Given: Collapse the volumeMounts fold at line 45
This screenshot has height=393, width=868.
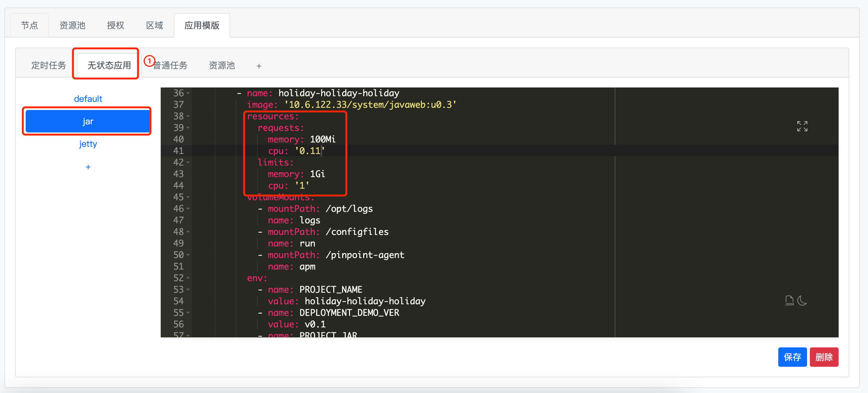Looking at the screenshot, I should [188, 197].
